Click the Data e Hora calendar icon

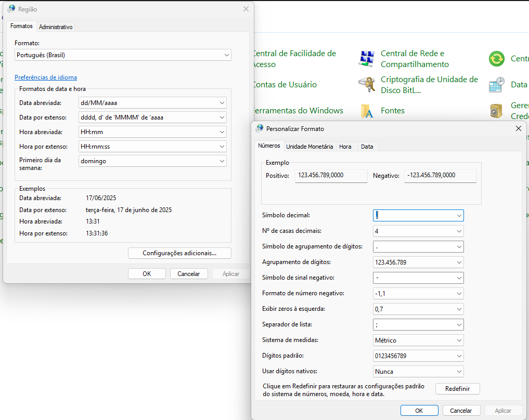[x=497, y=85]
